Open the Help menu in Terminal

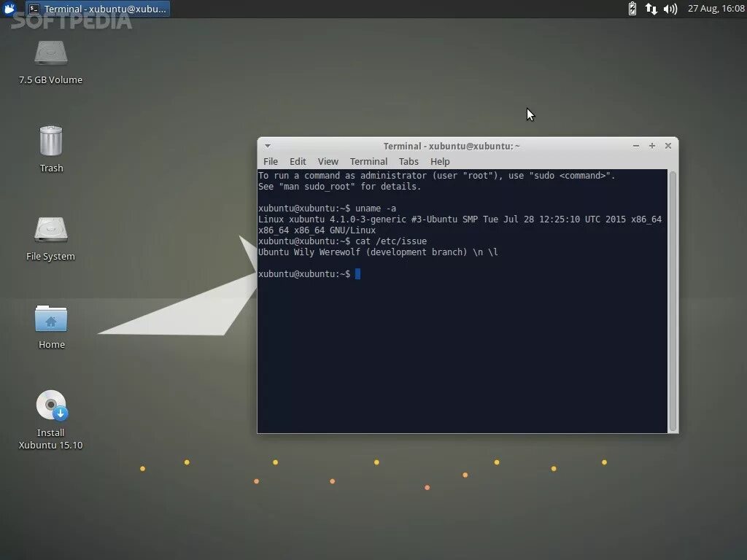(x=440, y=161)
